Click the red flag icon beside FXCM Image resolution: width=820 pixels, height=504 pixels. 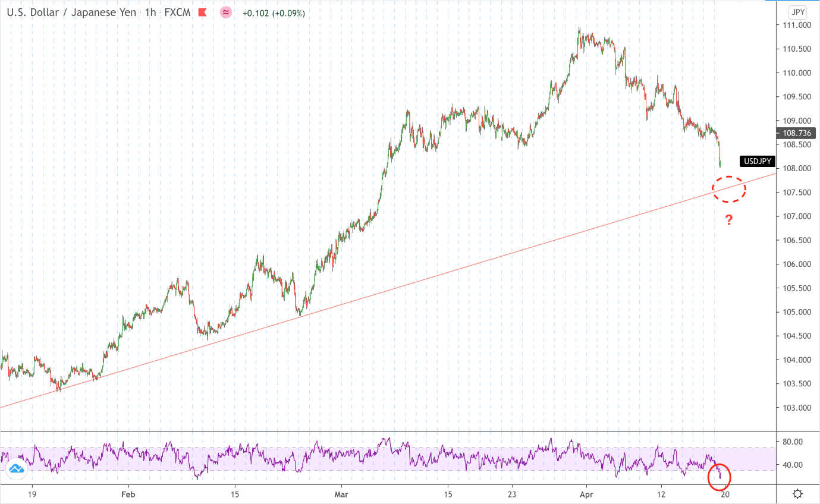tap(204, 12)
